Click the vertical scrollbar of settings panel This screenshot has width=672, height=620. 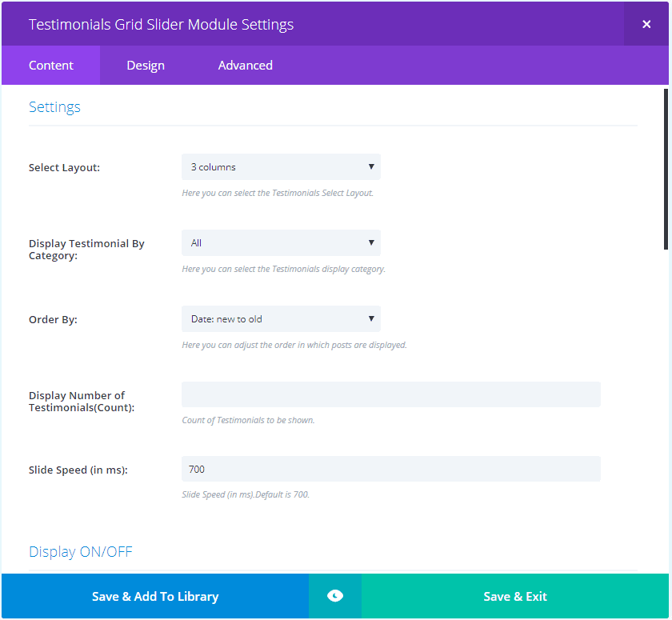[x=666, y=168]
